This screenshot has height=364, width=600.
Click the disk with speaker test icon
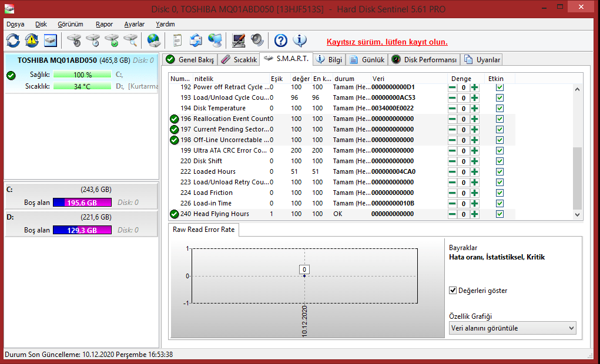tap(74, 40)
